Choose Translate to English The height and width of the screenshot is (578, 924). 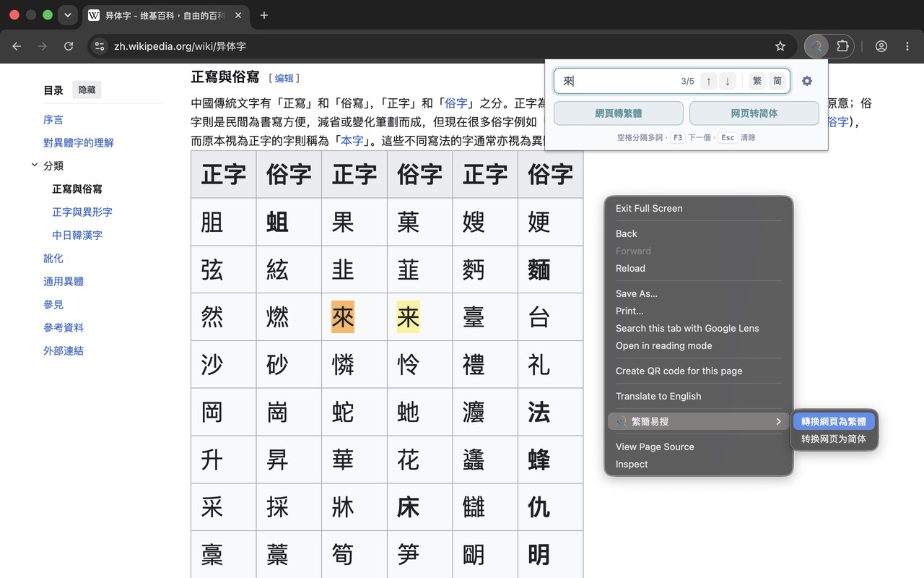point(699,396)
